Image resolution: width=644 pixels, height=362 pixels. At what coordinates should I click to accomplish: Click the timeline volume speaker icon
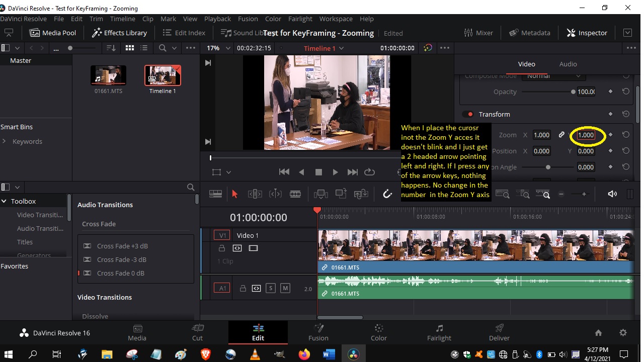612,194
